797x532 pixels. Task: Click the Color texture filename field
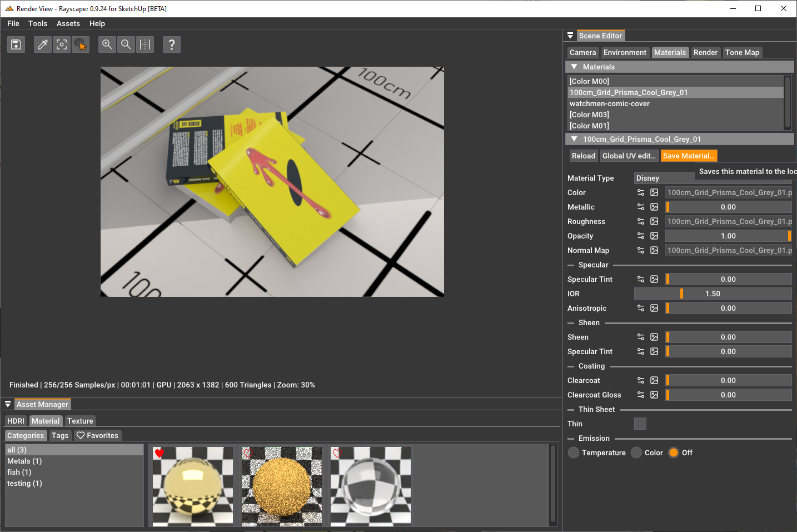728,192
